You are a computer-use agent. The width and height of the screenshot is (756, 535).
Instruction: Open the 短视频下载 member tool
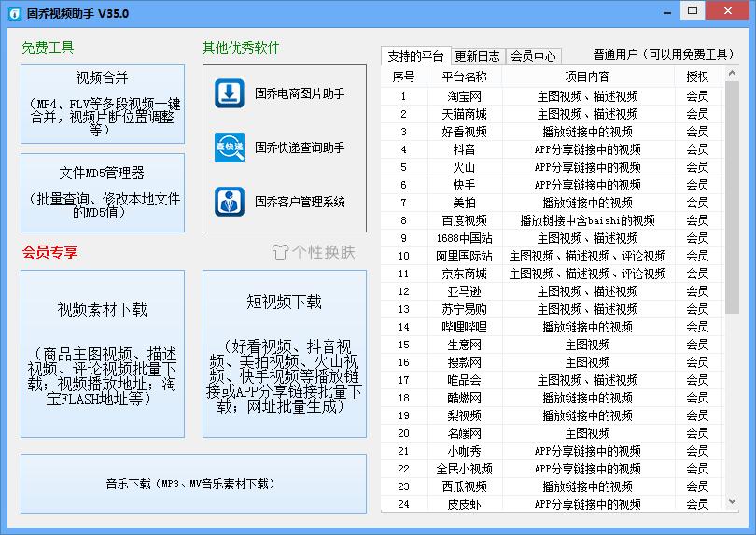click(x=285, y=354)
